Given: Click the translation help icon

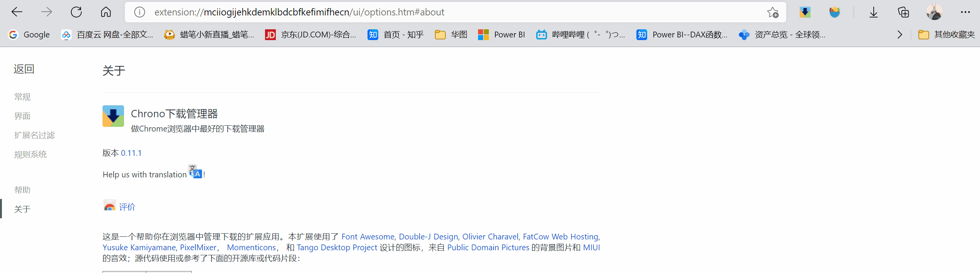Looking at the screenshot, I should coord(195,171).
